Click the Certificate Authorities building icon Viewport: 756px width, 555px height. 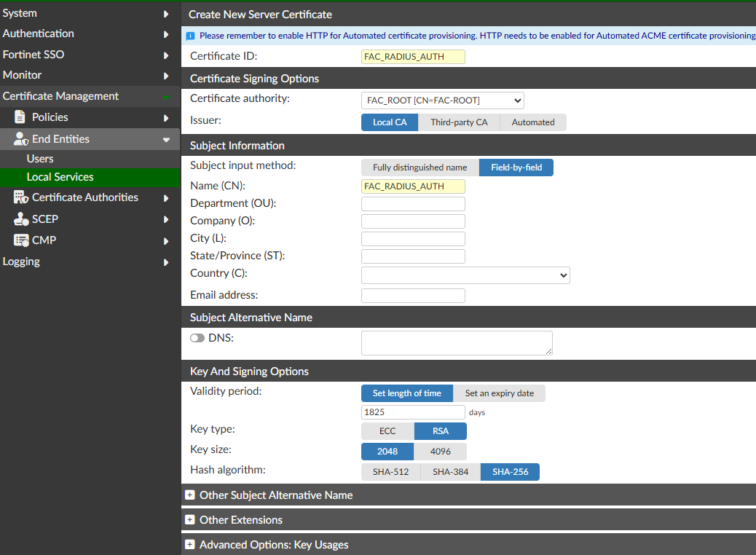point(20,197)
